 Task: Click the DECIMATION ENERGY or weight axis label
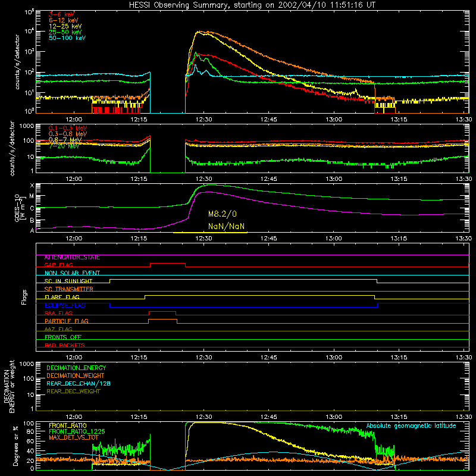(9, 386)
